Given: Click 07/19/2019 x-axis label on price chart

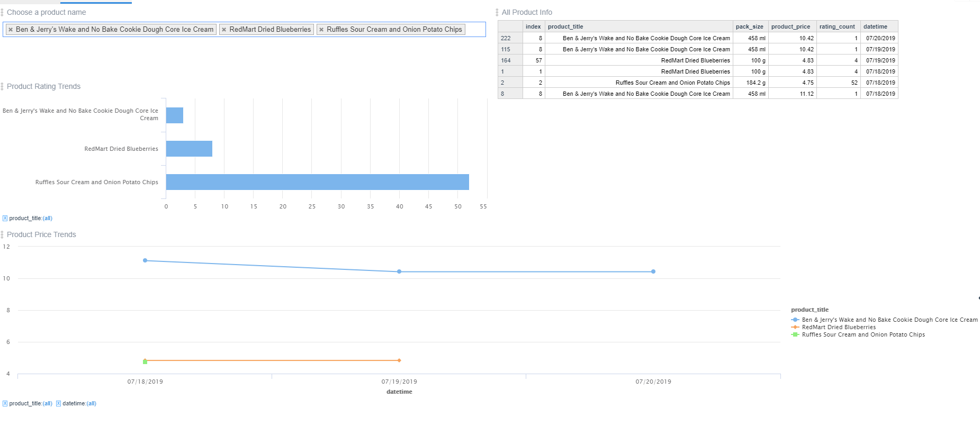Looking at the screenshot, I should [399, 382].
